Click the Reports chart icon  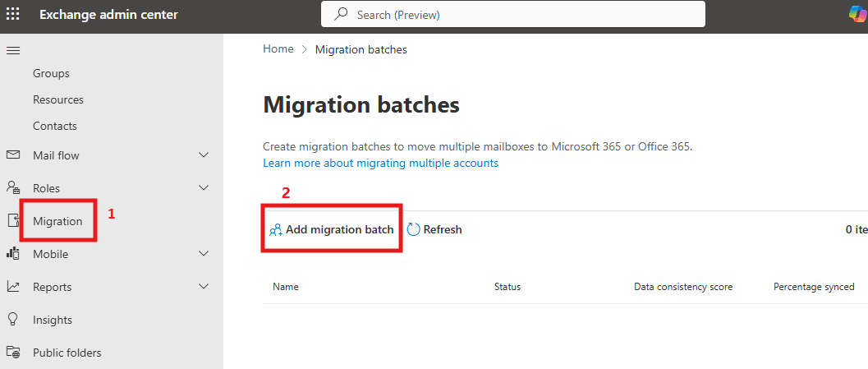[x=13, y=287]
